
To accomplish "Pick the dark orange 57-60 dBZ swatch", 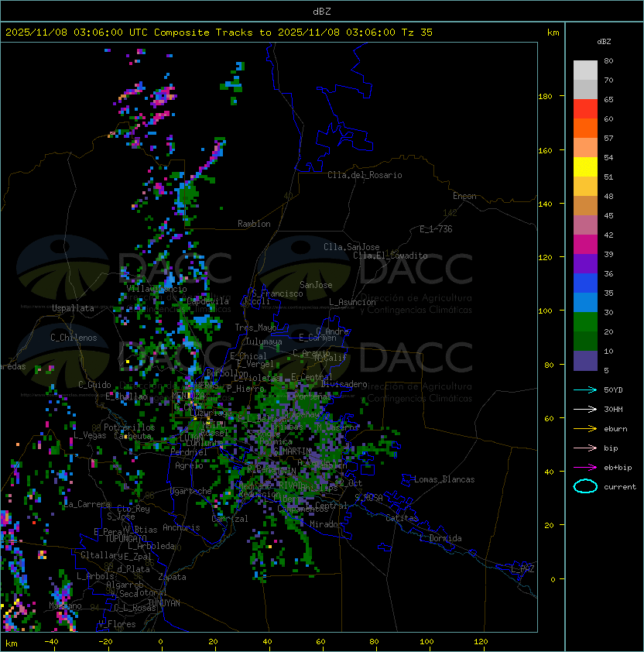I will 585,128.
